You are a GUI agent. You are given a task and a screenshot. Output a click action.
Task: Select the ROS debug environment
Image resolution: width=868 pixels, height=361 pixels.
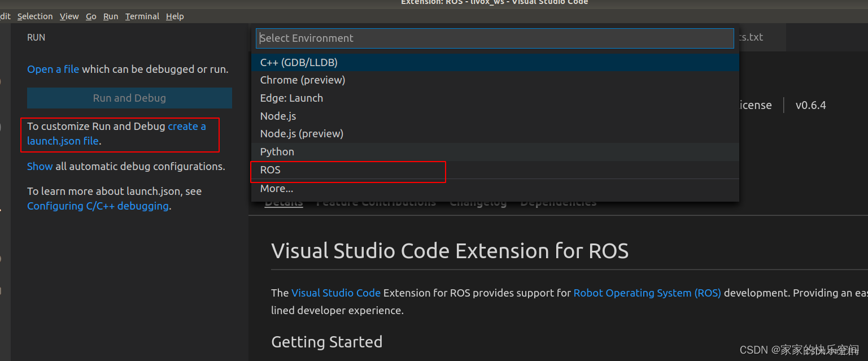click(270, 169)
